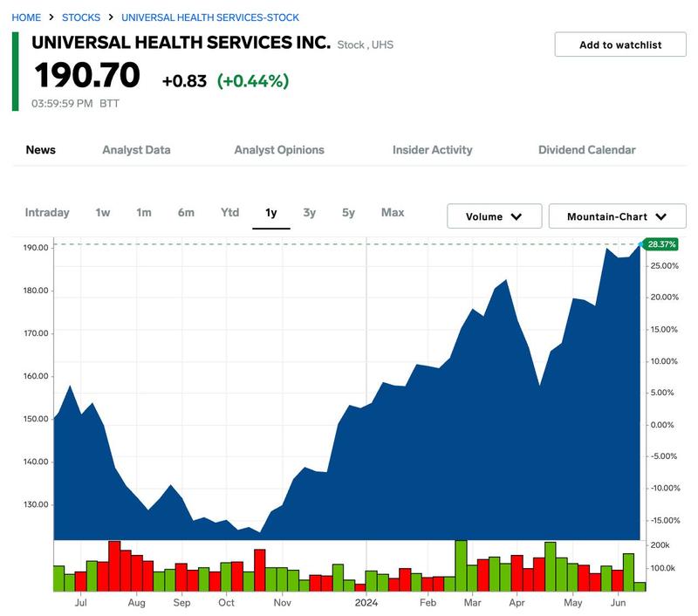The width and height of the screenshot is (698, 616).
Task: Open the Mountain-Chart type dropdown
Action: (617, 216)
